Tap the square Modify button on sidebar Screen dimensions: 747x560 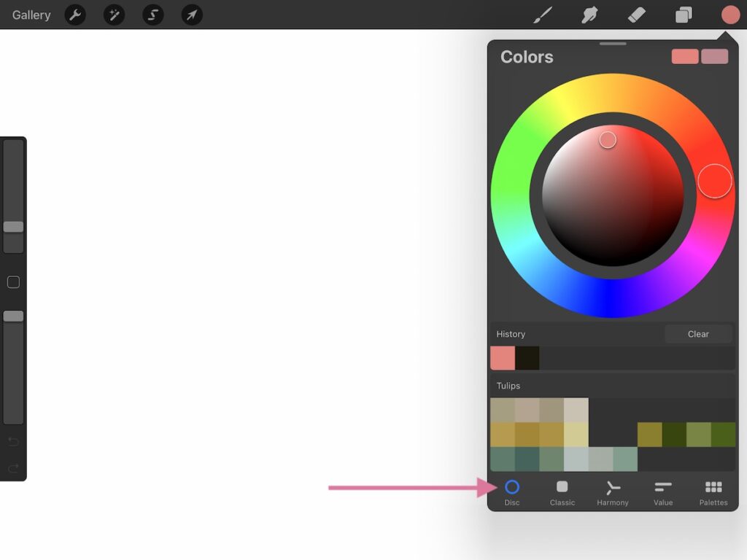click(13, 282)
